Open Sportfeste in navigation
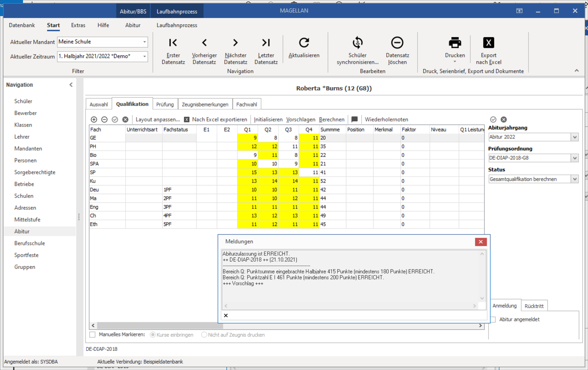Screen dimensions: 588x370 pyautogui.click(x=26, y=255)
